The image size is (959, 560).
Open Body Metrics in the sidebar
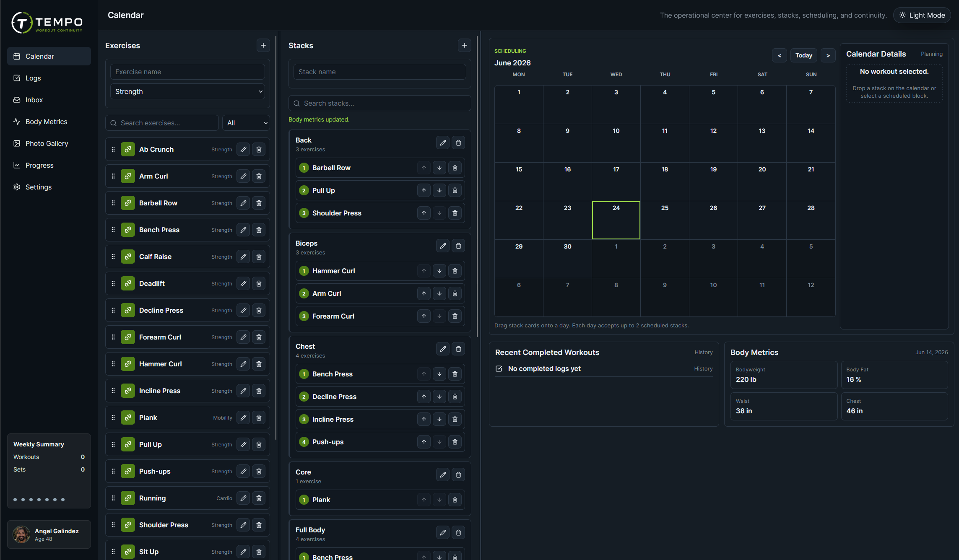pyautogui.click(x=49, y=122)
